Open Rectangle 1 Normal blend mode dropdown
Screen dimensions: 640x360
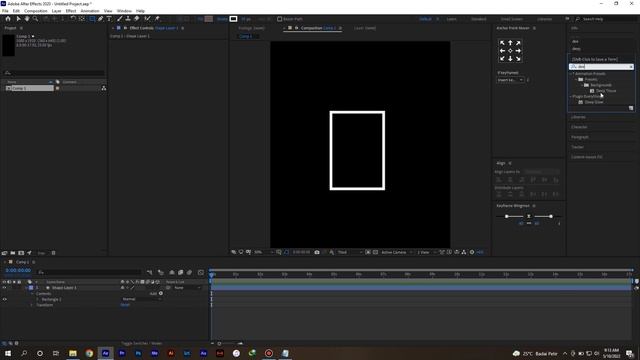141,299
